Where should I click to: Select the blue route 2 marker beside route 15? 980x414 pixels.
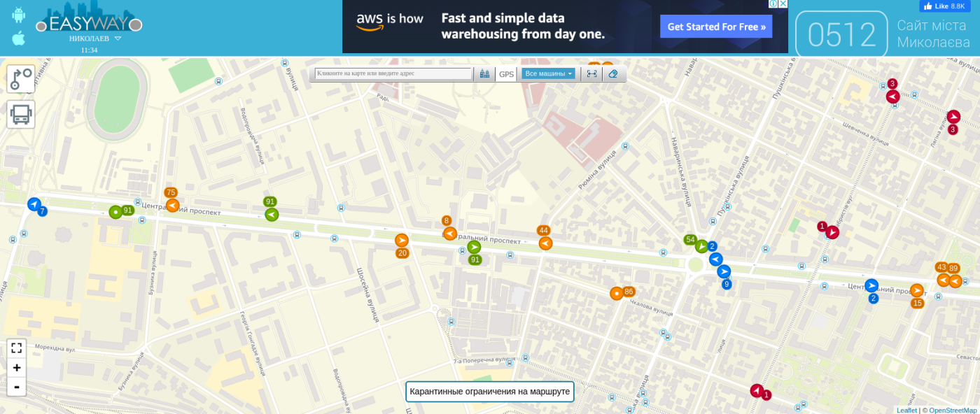point(871,285)
